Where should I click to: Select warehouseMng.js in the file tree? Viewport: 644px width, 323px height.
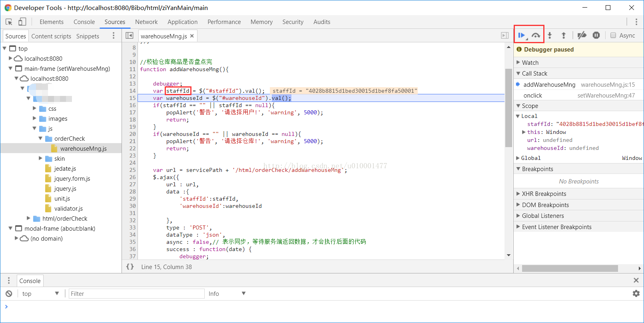pos(83,148)
